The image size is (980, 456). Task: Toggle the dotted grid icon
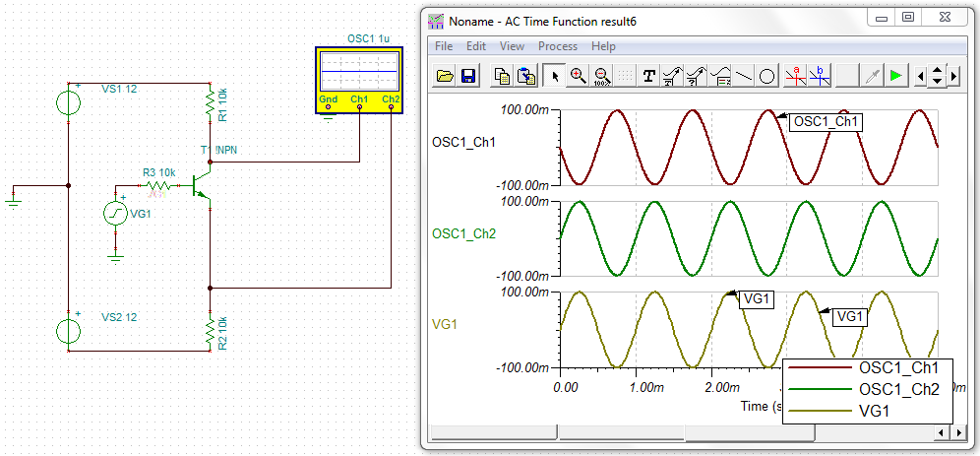tap(625, 76)
